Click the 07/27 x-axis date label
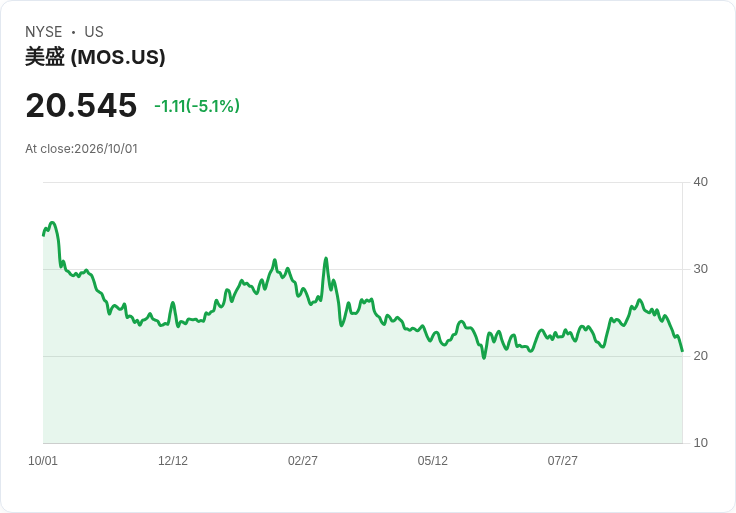The width and height of the screenshot is (736, 513). coord(562,460)
